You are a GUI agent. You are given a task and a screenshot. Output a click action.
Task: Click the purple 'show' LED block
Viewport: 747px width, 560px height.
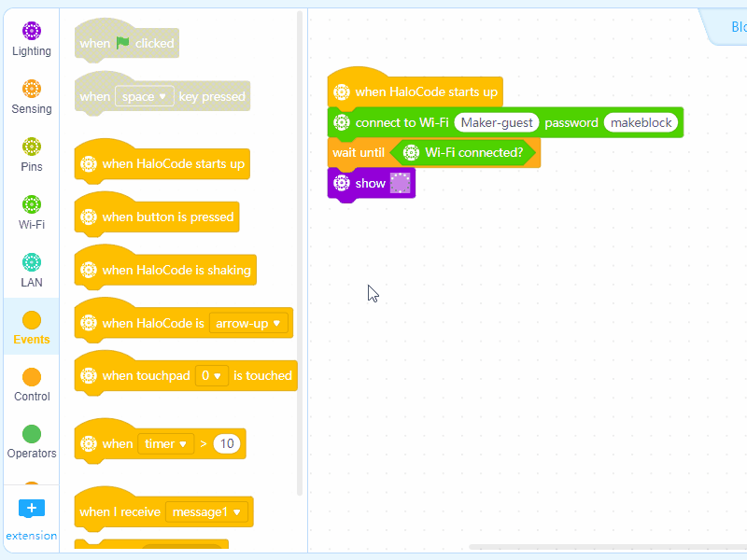[371, 184]
